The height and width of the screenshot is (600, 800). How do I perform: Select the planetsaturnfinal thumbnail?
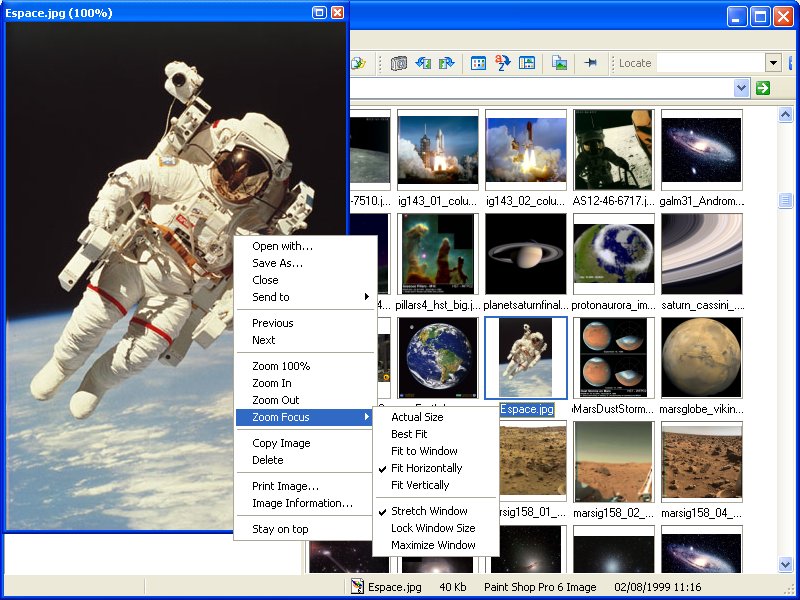526,254
